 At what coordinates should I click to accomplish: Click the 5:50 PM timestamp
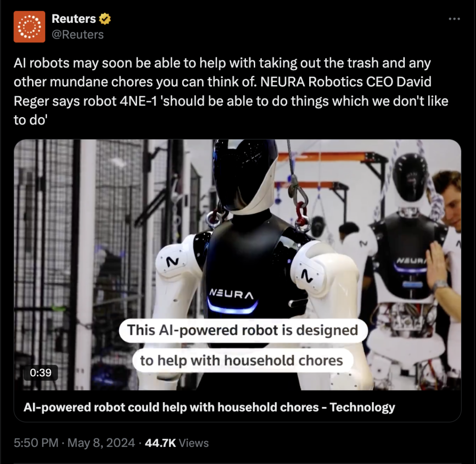36,443
